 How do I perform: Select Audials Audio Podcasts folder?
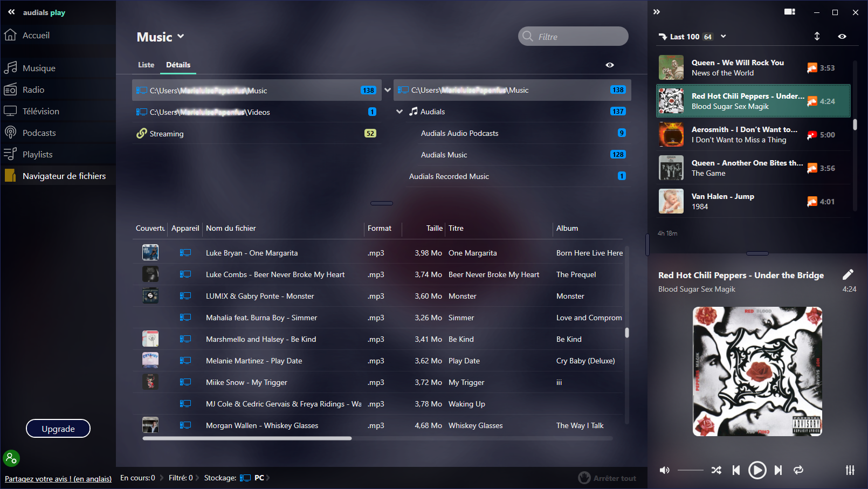tap(459, 133)
